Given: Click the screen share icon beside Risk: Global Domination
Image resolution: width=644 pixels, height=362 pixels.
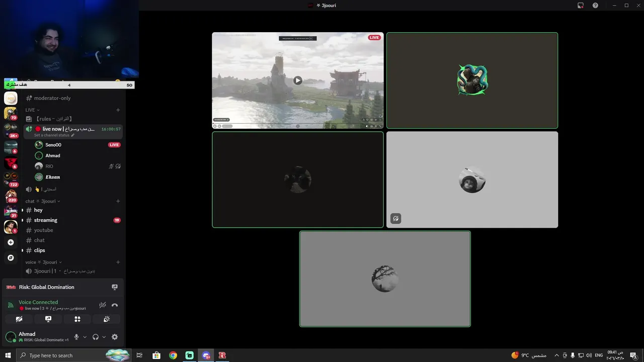Looking at the screenshot, I should (115, 287).
